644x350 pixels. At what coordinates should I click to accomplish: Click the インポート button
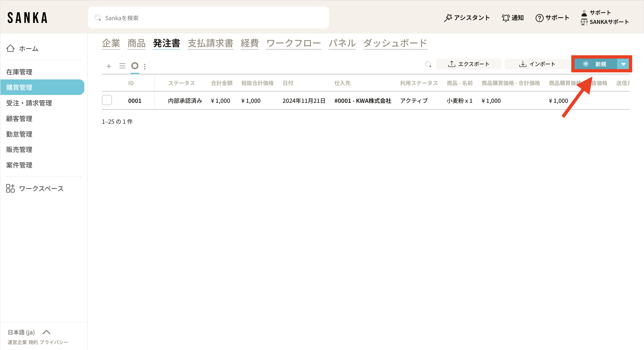point(537,64)
